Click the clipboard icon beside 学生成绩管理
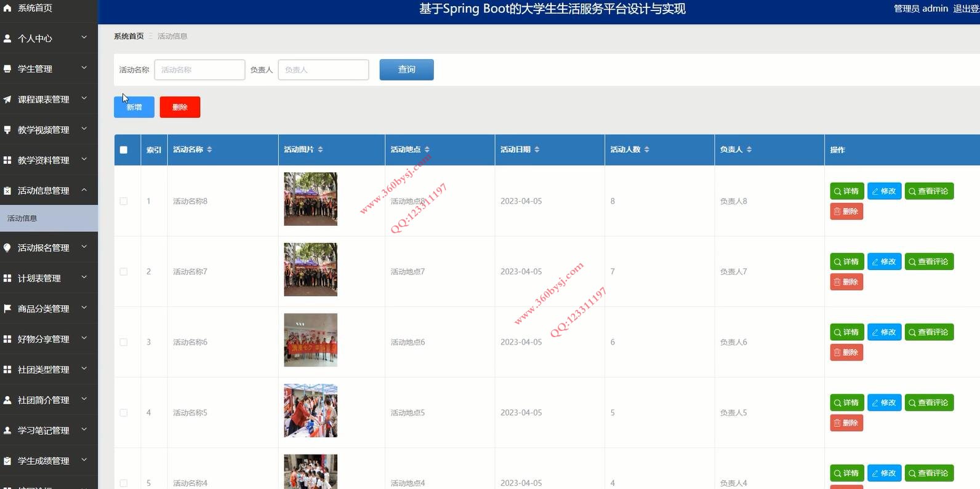980x489 pixels. [x=7, y=461]
